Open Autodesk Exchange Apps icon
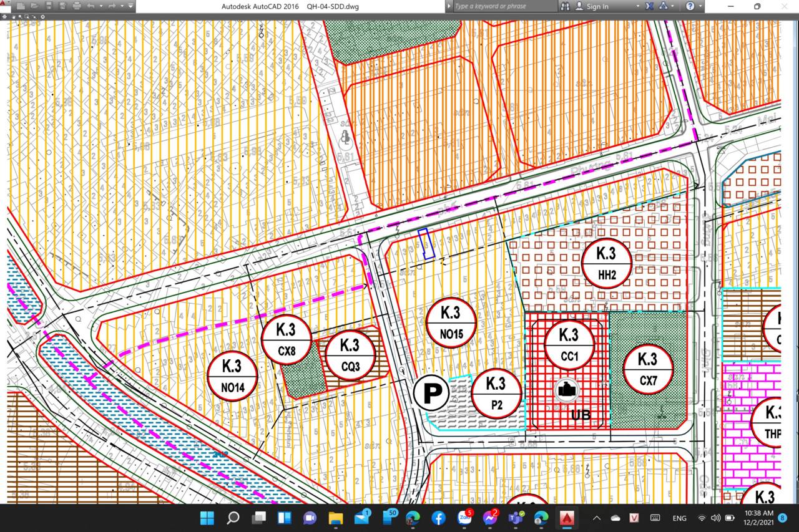This screenshot has height=532, width=799. point(650,6)
